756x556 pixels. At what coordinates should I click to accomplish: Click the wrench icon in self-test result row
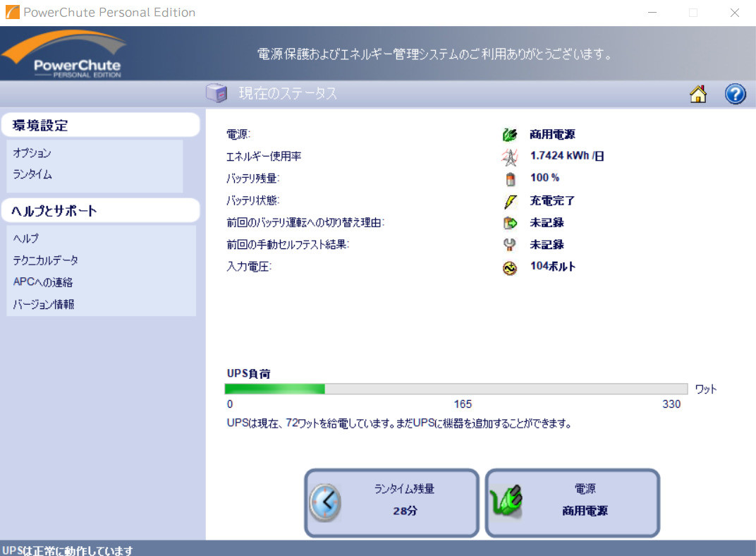point(509,245)
